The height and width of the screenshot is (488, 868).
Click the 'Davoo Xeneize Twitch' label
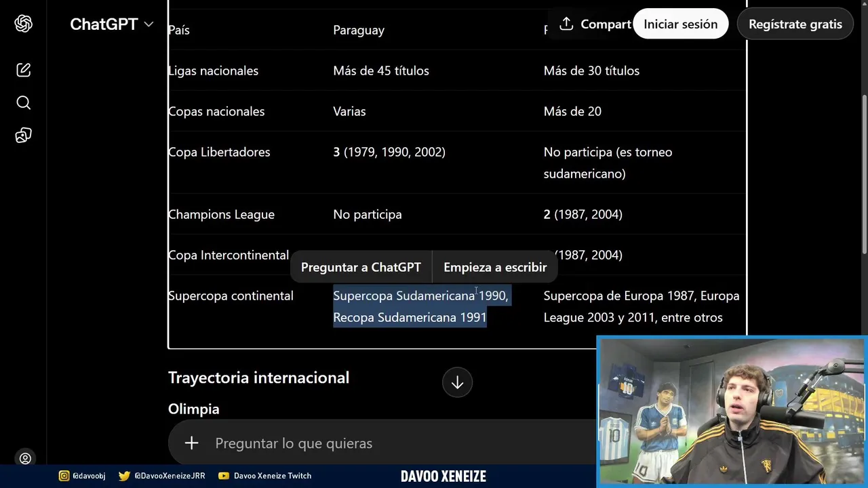pos(273,476)
